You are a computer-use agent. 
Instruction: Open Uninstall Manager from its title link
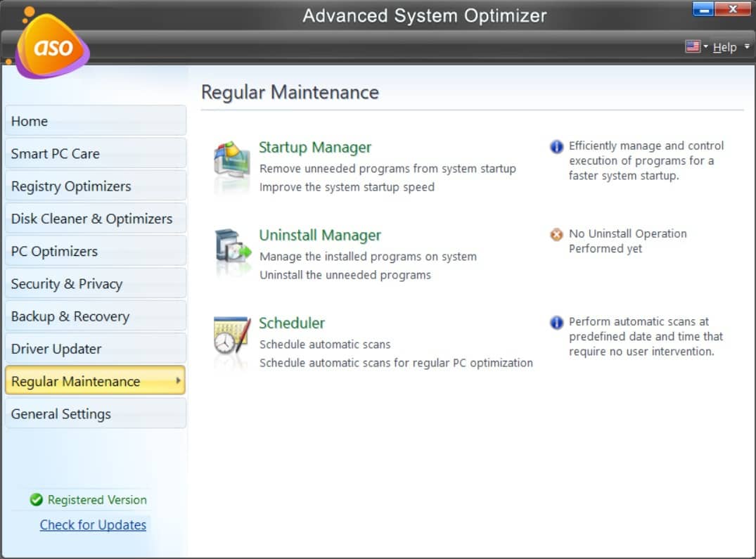(320, 235)
